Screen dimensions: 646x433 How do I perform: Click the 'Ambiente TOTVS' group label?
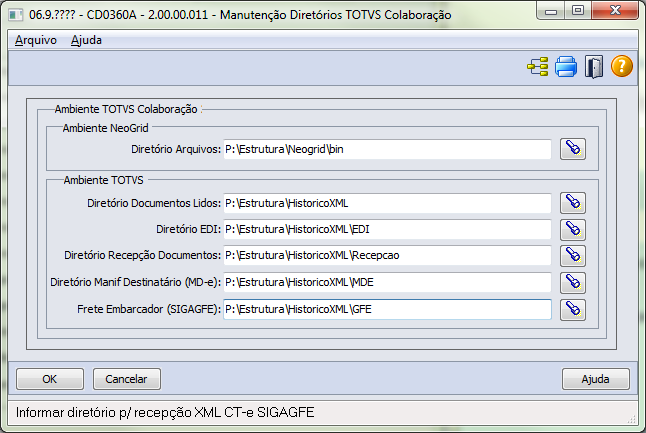pos(103,180)
